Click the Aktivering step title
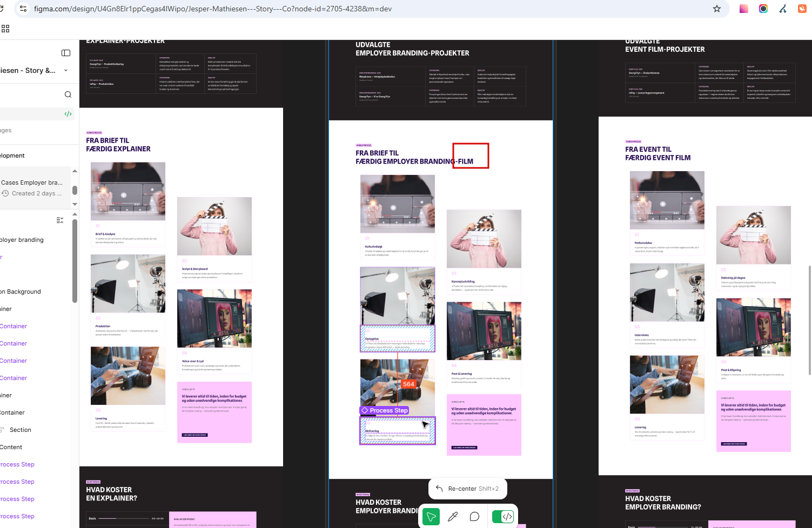The width and height of the screenshot is (812, 528). [372, 431]
